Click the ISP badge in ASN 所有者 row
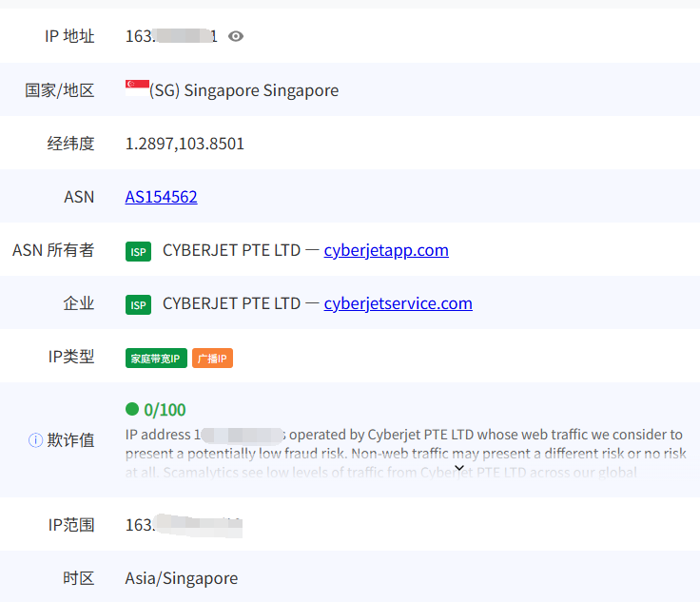This screenshot has width=700, height=602. coord(138,251)
